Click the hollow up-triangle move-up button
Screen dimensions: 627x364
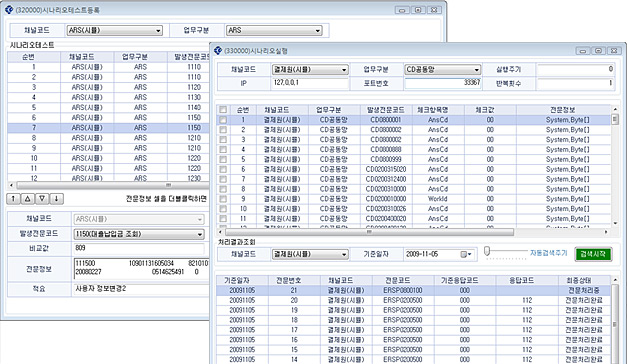point(28,198)
